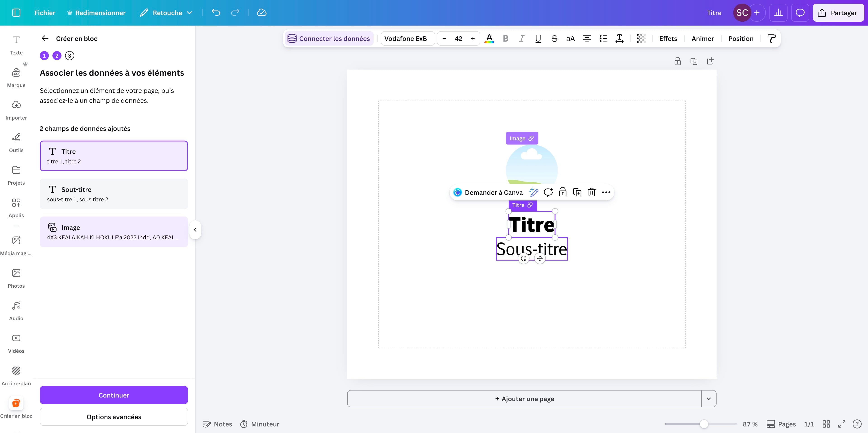868x433 pixels.
Task: Open the Vodafone ExB font selector
Action: [x=408, y=39]
